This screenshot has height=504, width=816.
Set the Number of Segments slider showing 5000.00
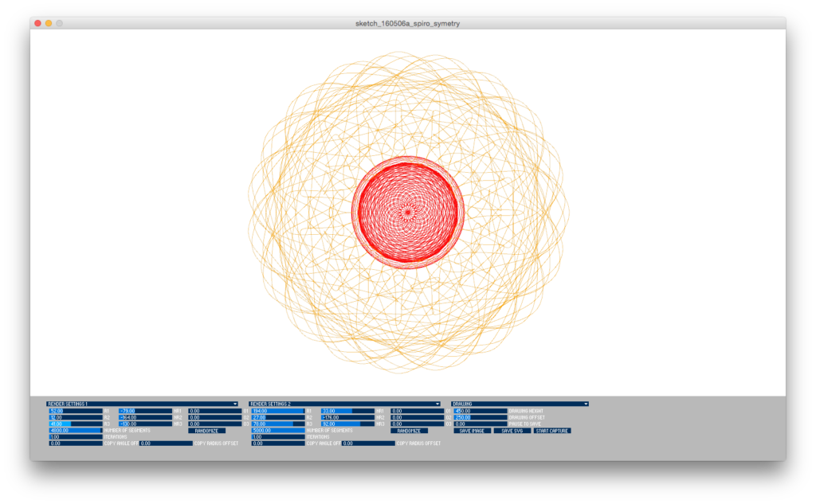pyautogui.click(x=278, y=431)
